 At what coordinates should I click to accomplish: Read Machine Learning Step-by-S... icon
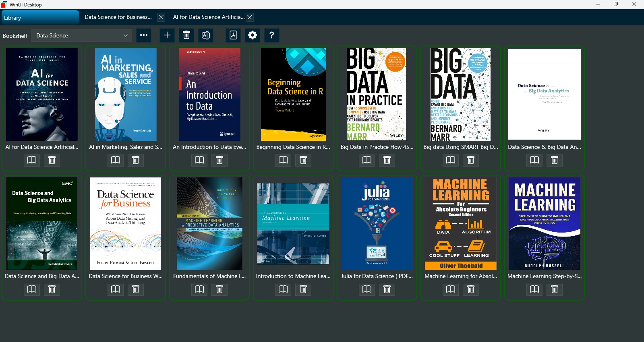pos(534,289)
